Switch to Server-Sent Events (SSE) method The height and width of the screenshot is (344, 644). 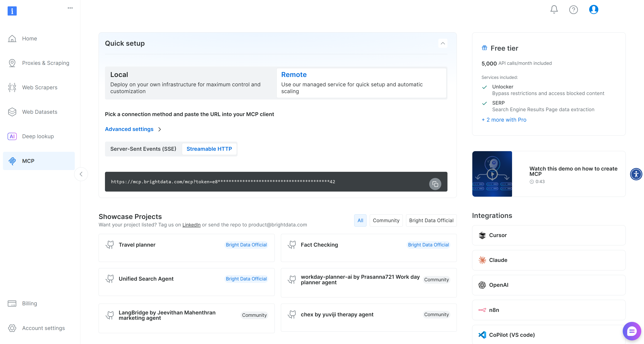point(143,149)
